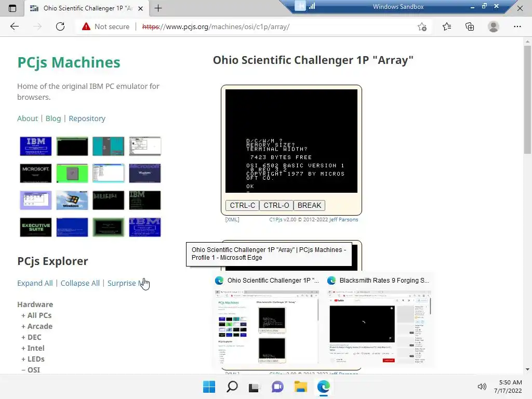This screenshot has width=532, height=399.
Task: Open the volume control in system tray
Action: pyautogui.click(x=482, y=387)
